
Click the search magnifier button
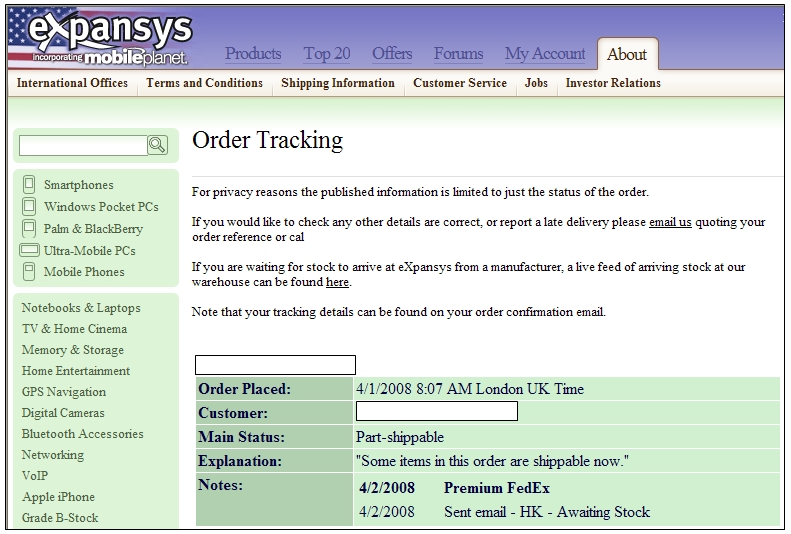tap(157, 145)
